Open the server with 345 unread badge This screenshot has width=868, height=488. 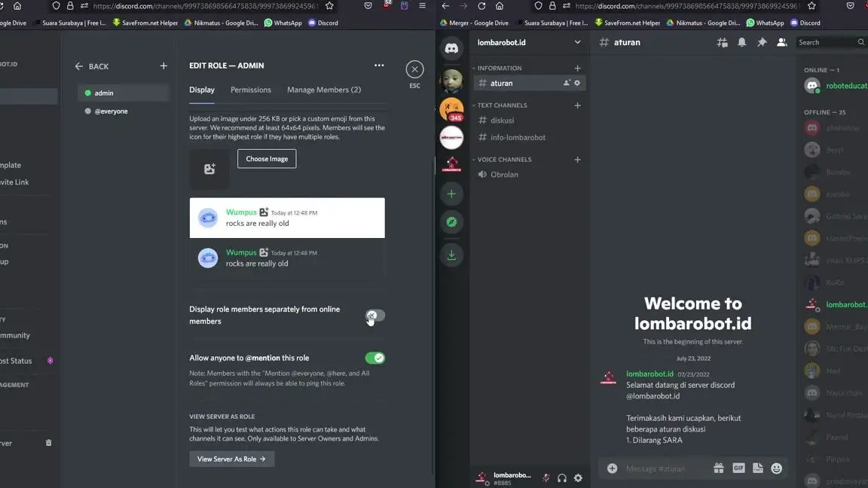(452, 109)
